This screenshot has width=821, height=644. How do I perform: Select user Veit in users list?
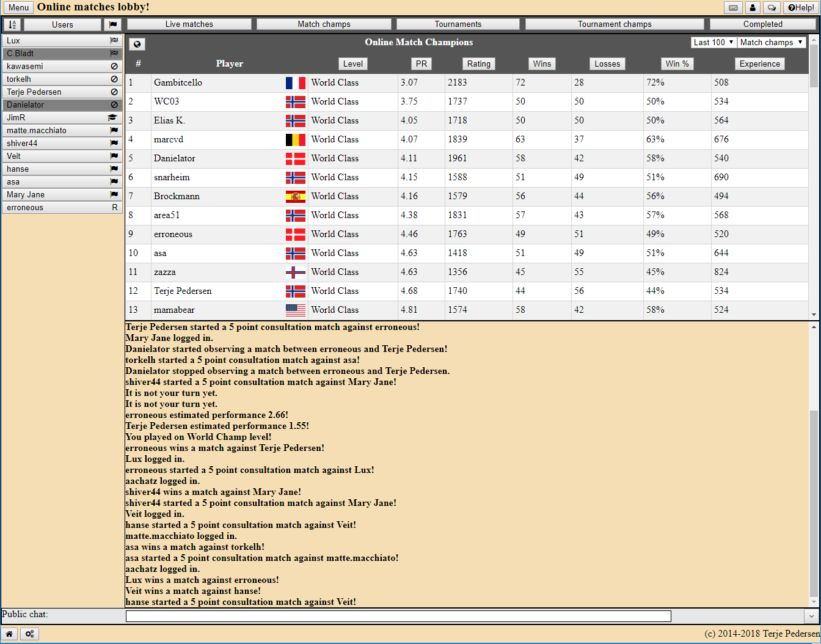click(x=62, y=156)
